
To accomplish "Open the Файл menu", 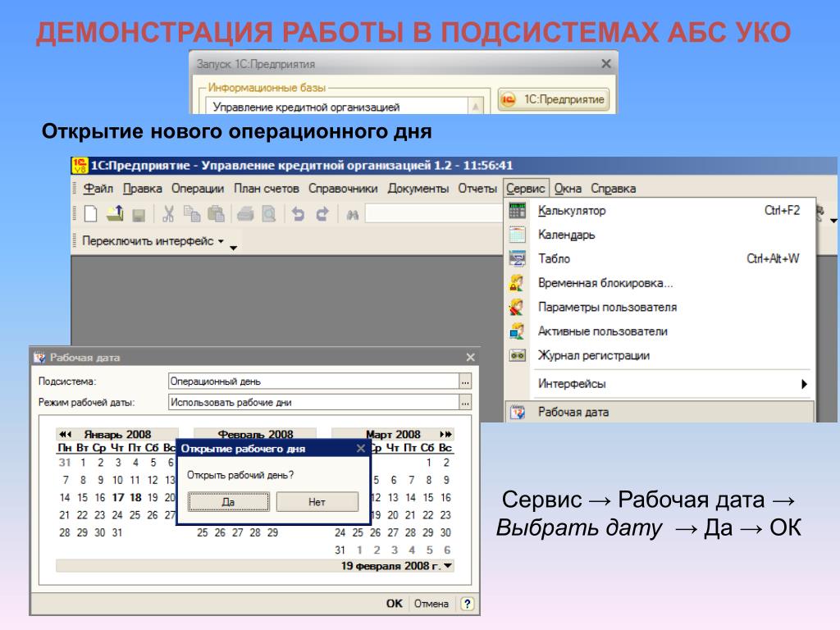I will (98, 189).
